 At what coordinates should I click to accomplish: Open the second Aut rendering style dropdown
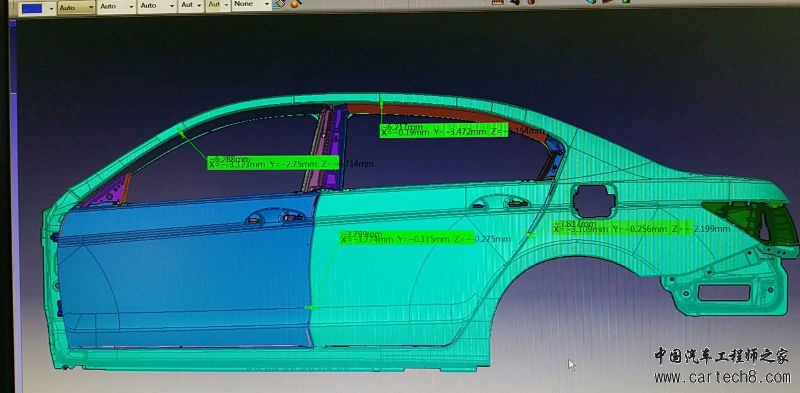tap(218, 5)
